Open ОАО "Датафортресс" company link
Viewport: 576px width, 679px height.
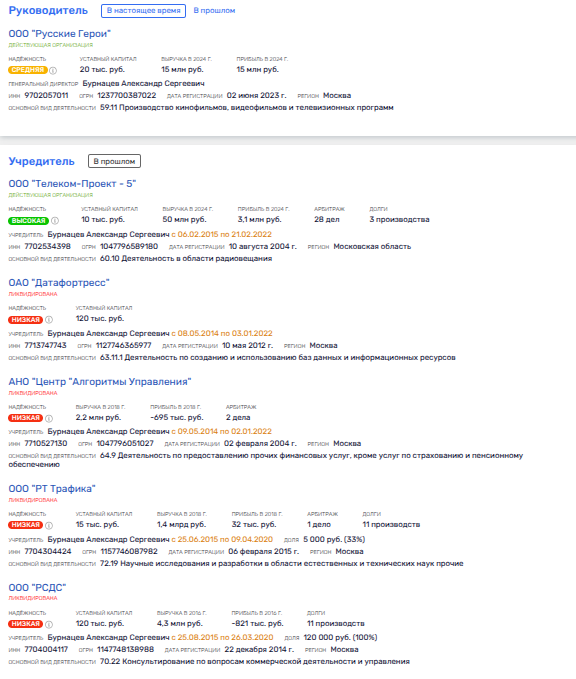point(59,283)
